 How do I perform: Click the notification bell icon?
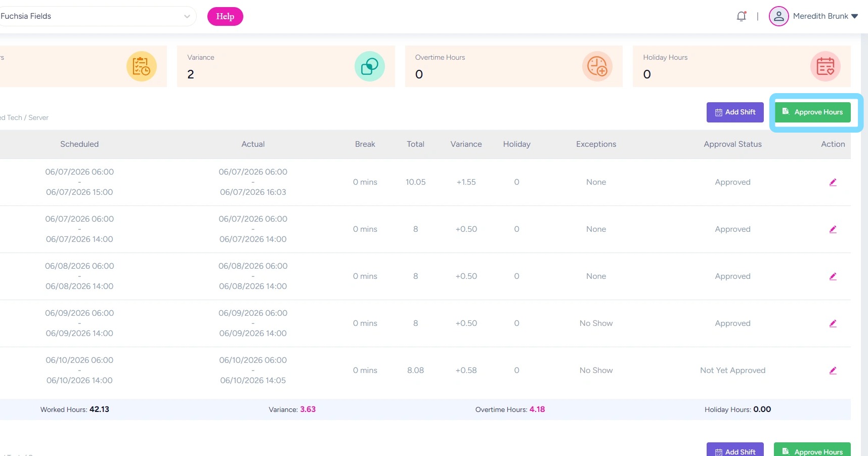(741, 16)
